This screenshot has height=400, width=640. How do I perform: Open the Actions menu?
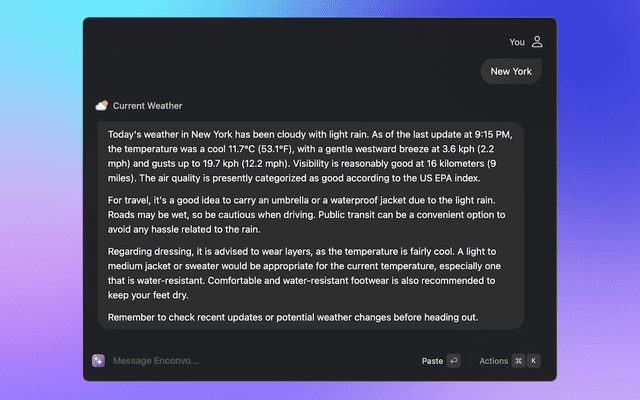493,361
